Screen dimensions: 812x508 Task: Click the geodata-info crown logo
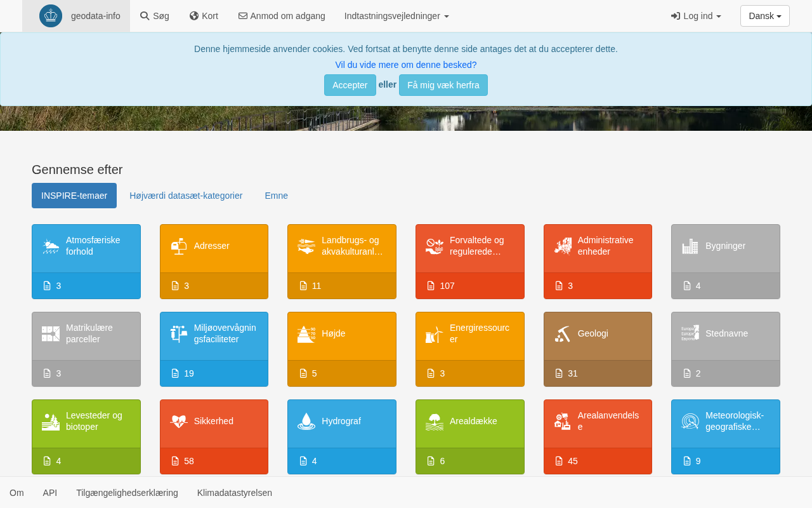[51, 16]
